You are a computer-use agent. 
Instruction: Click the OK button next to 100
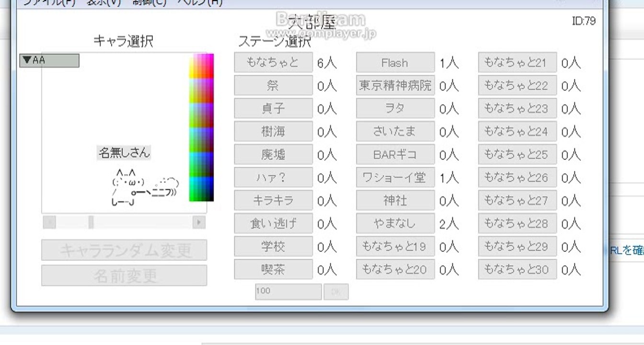point(336,291)
